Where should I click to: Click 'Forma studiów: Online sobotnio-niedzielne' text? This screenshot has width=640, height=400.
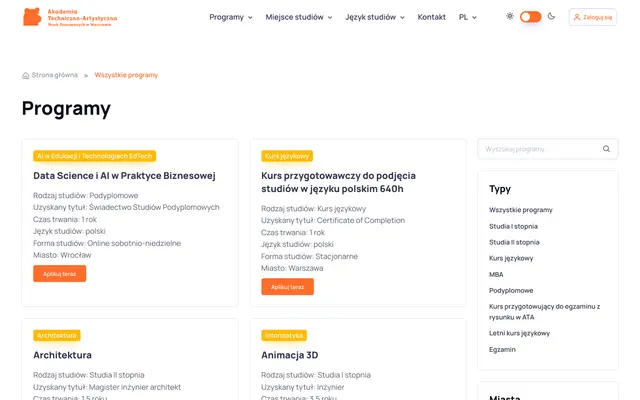[x=107, y=243]
